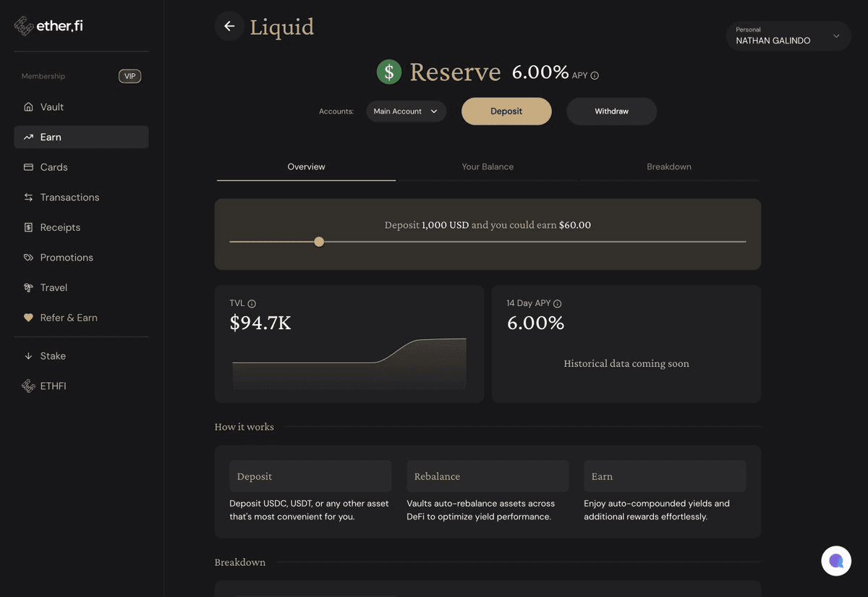868x597 pixels.
Task: Switch to the Breakdown tab
Action: pos(669,166)
